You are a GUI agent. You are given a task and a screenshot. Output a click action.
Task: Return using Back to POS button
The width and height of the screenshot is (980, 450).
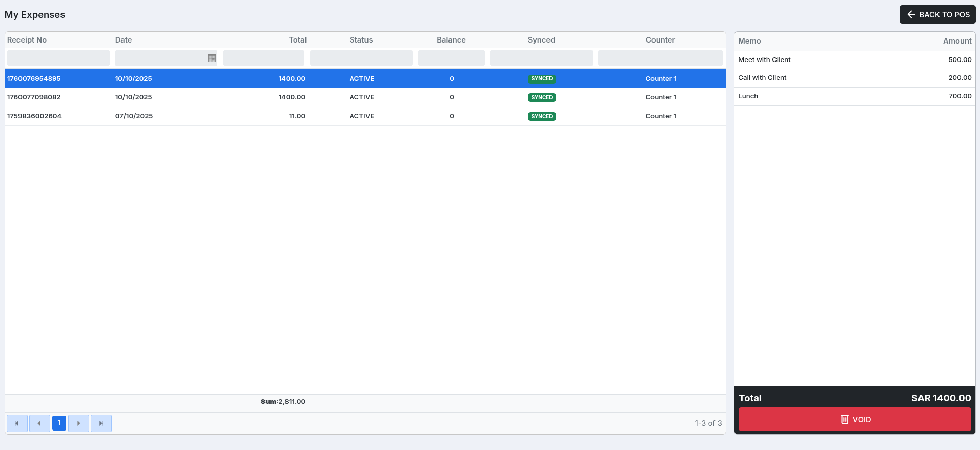pyautogui.click(x=937, y=14)
